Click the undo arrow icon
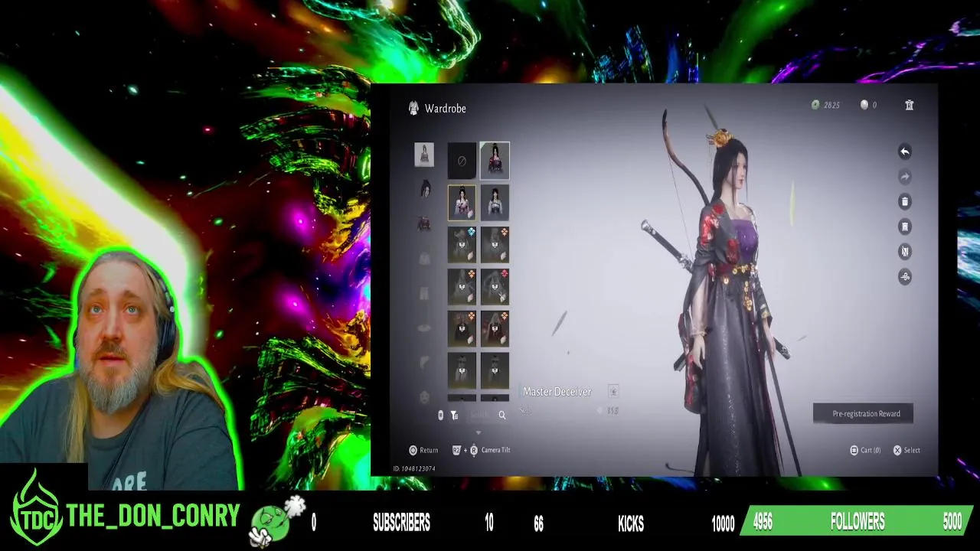Viewport: 980px width, 551px height. click(x=904, y=152)
